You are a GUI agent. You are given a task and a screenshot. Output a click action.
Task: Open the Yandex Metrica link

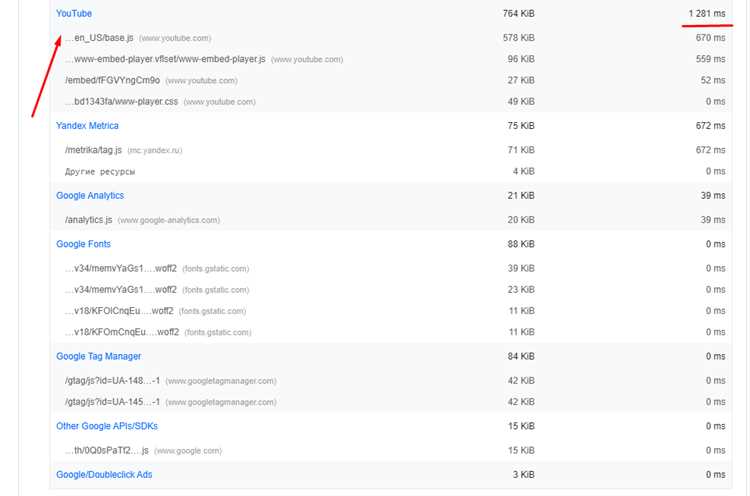tap(87, 126)
